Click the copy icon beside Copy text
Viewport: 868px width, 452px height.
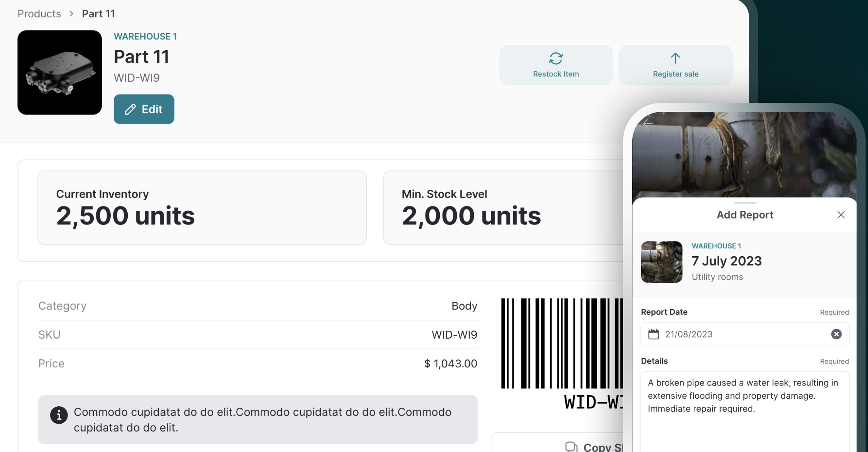coord(571,447)
